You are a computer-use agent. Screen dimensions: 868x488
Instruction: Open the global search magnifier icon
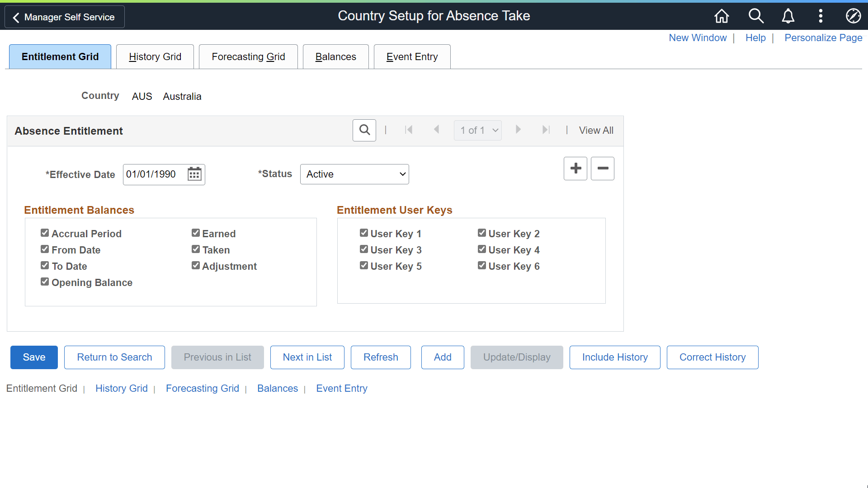click(x=755, y=16)
